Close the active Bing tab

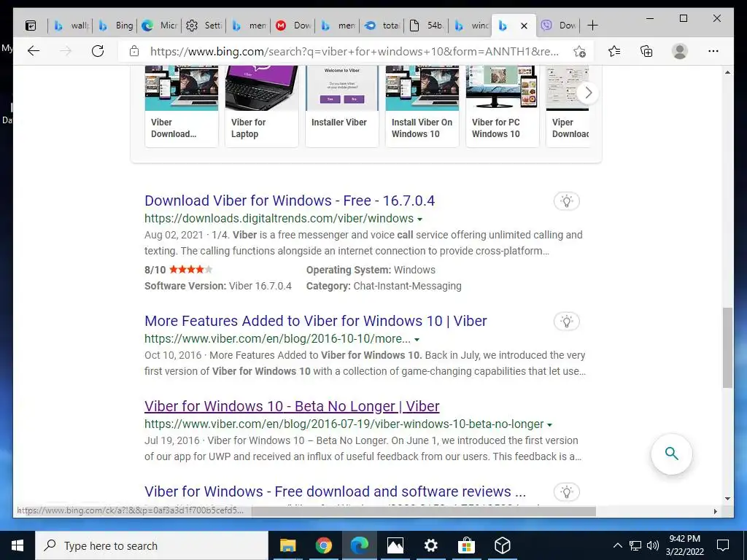coord(524,26)
